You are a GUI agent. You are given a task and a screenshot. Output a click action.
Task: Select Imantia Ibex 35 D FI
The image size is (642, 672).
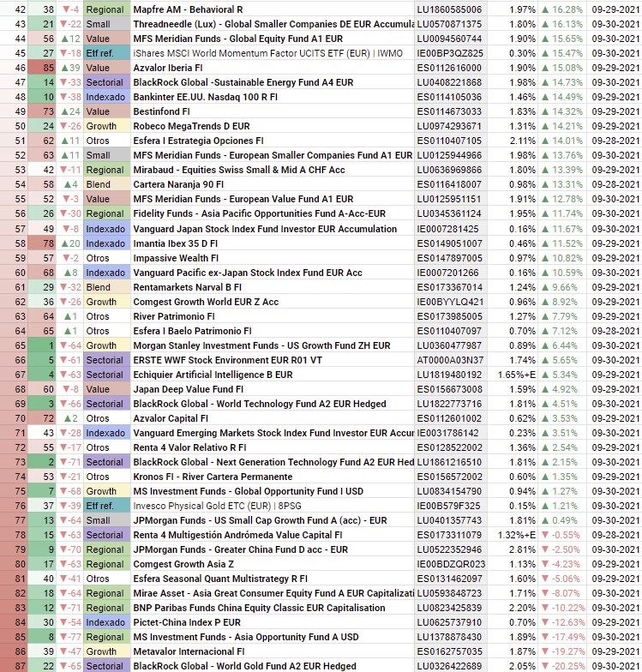(x=273, y=243)
